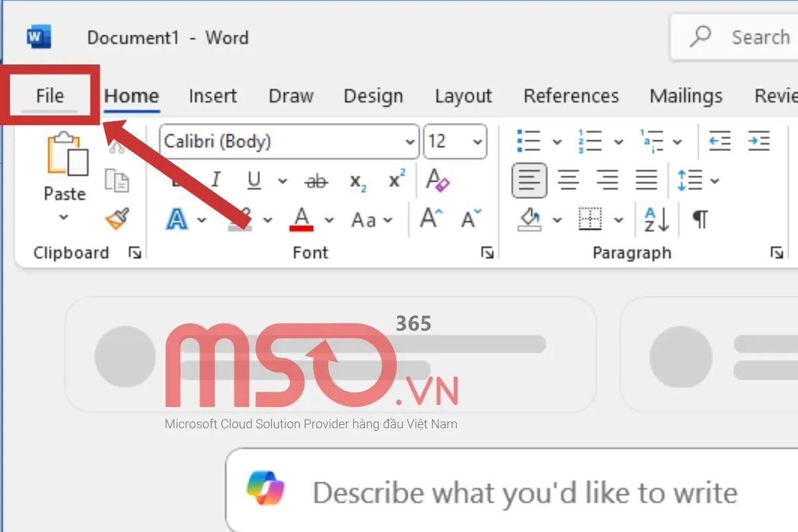Apply red font color
This screenshot has width=798, height=532.
tap(302, 219)
